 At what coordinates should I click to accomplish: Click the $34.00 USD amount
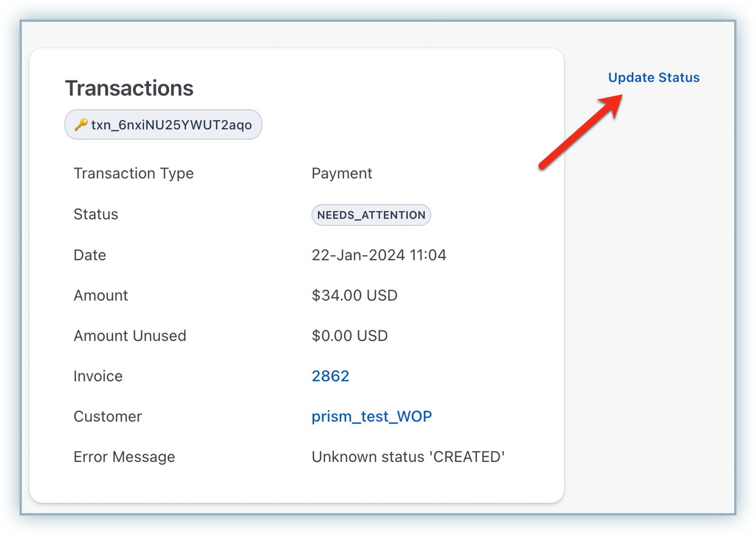point(354,296)
